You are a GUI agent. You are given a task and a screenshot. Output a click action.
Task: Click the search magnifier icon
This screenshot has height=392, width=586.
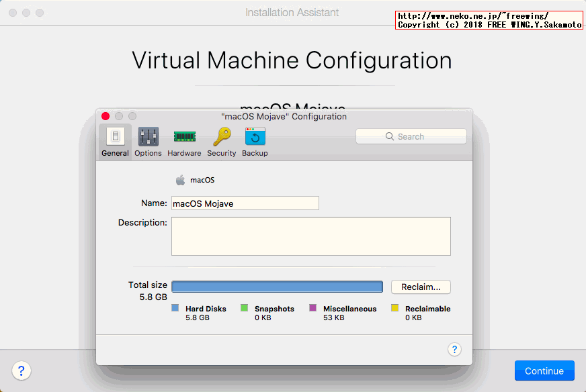pos(390,136)
